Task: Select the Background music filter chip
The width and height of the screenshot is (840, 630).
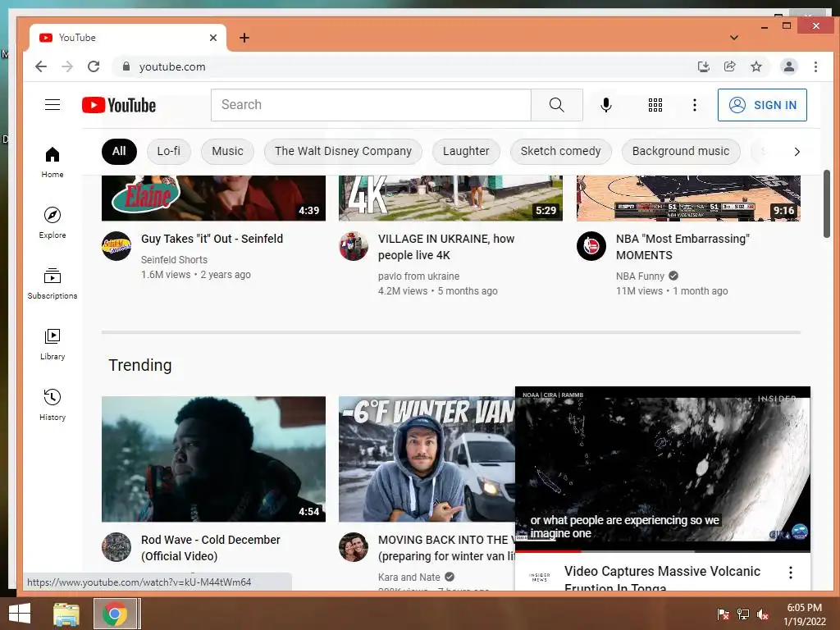Action: (680, 152)
